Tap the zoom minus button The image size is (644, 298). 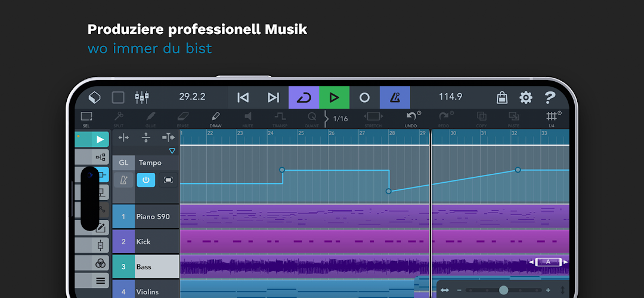pyautogui.click(x=459, y=290)
